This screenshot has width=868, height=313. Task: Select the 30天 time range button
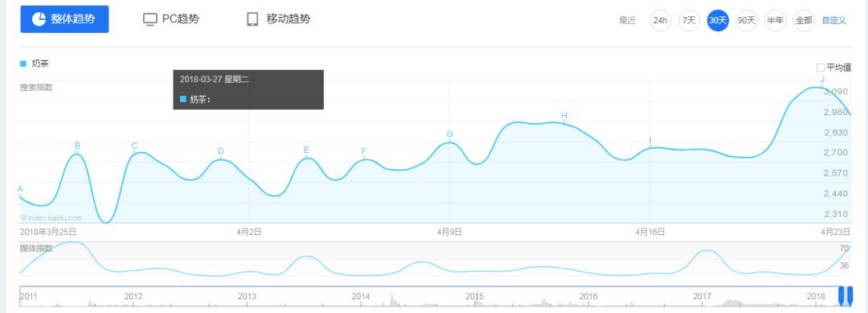pyautogui.click(x=718, y=20)
